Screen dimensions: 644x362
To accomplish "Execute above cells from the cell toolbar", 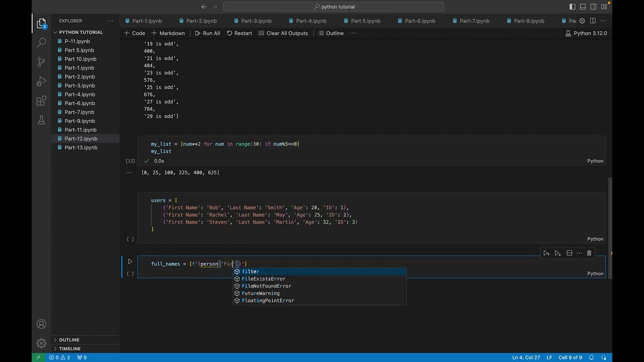I will point(546,253).
